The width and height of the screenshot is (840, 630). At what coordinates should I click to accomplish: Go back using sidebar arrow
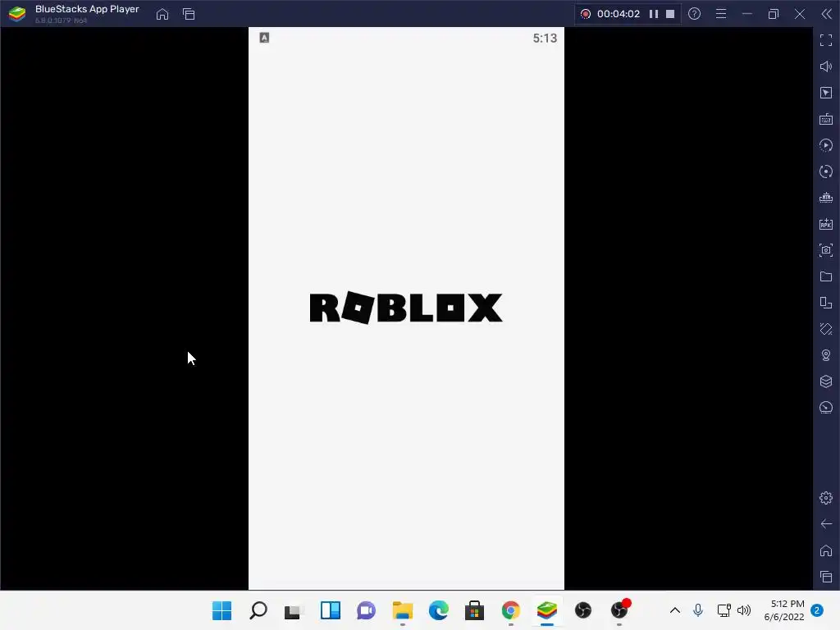point(826,524)
